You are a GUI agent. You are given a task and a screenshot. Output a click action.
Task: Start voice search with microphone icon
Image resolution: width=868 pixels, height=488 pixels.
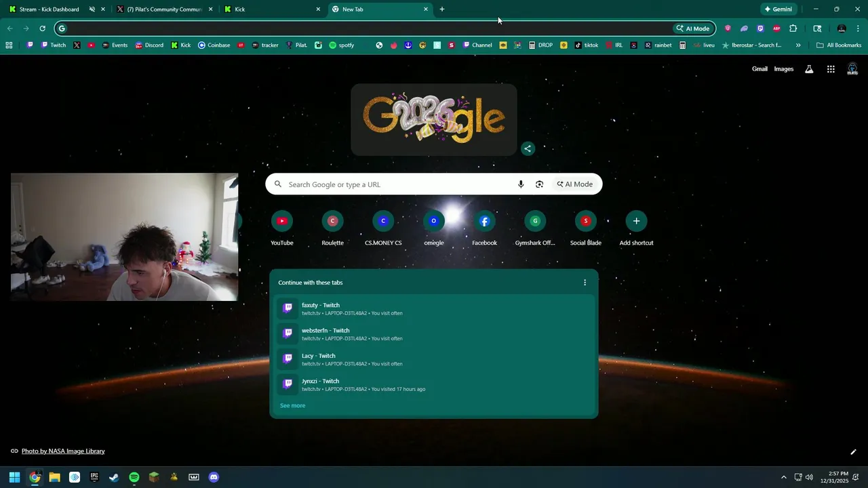pos(521,184)
